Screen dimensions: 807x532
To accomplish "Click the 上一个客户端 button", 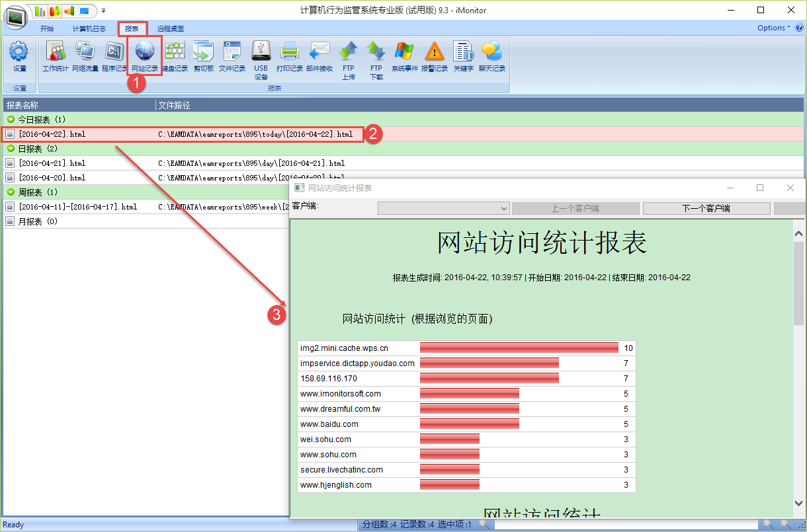I will pos(575,208).
